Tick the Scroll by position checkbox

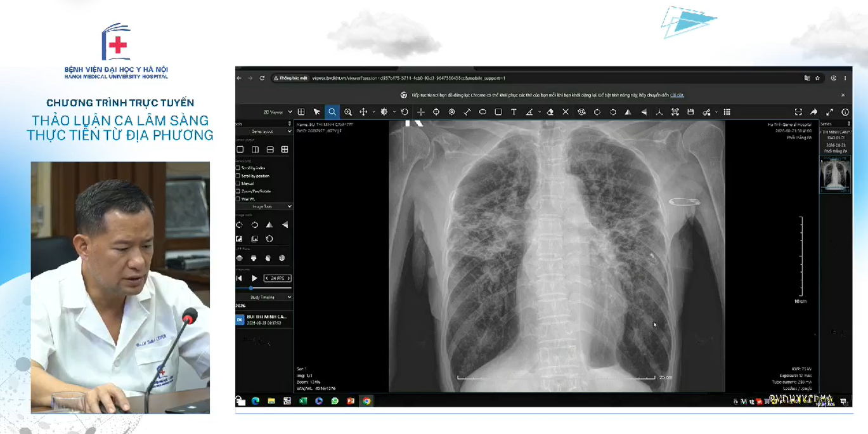(x=238, y=176)
